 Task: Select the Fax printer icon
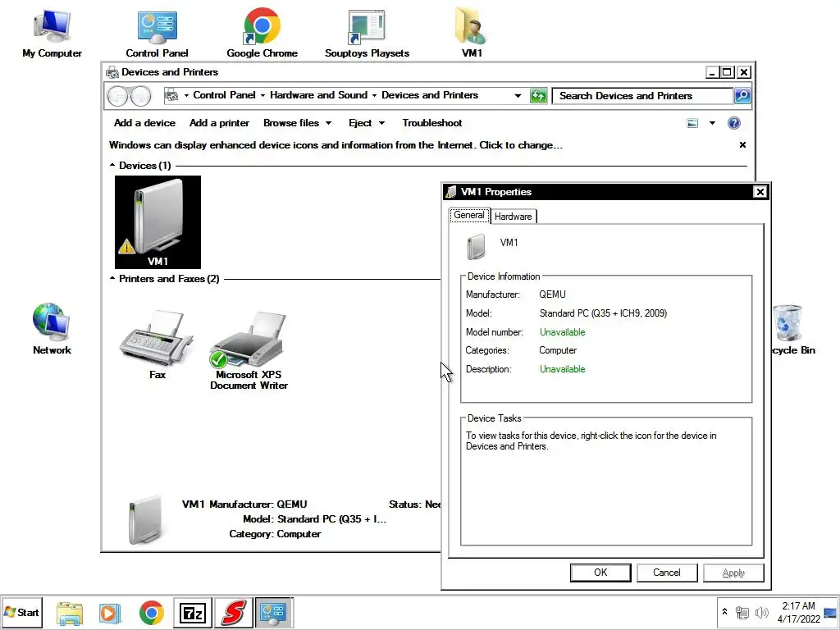tap(157, 345)
